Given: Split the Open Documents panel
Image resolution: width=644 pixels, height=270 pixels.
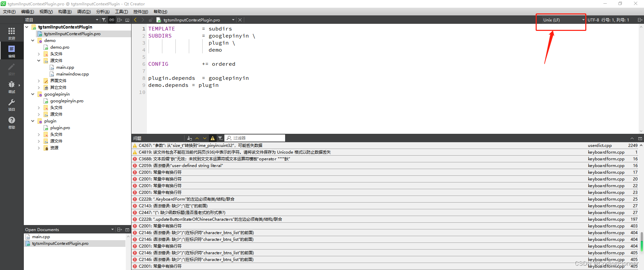Looking at the screenshot, I should coord(119,230).
